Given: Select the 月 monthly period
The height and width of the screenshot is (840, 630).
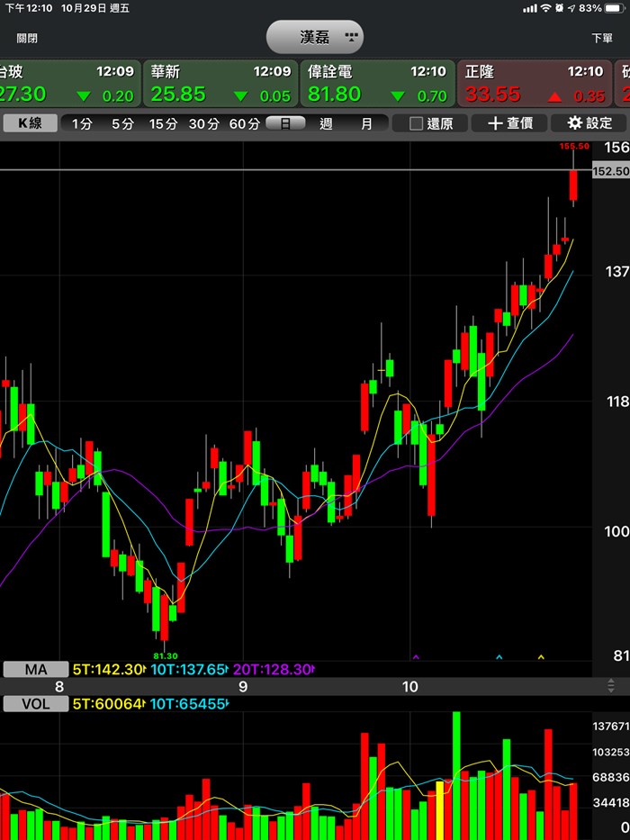Looking at the screenshot, I should click(366, 123).
